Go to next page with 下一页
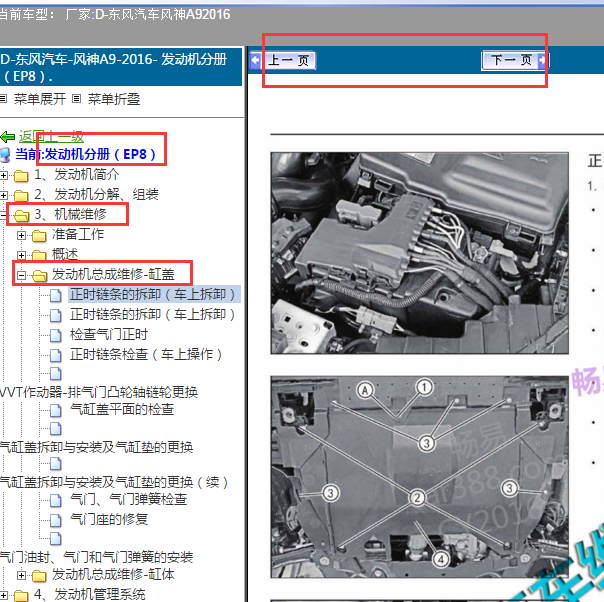 (x=515, y=60)
